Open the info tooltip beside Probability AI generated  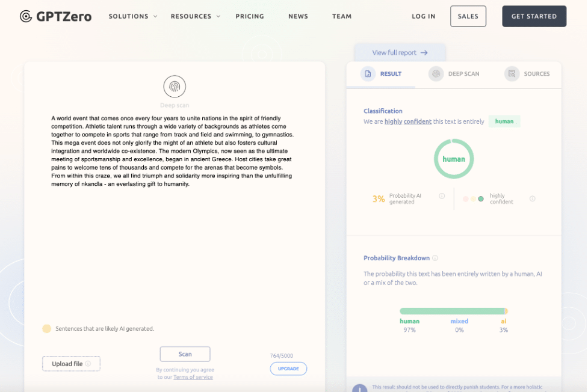coord(442,197)
